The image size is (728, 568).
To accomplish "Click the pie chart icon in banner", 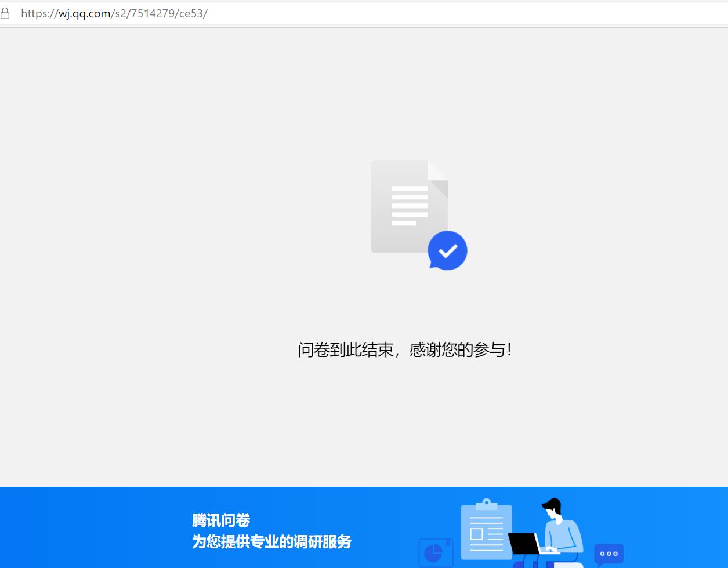I will pyautogui.click(x=436, y=553).
